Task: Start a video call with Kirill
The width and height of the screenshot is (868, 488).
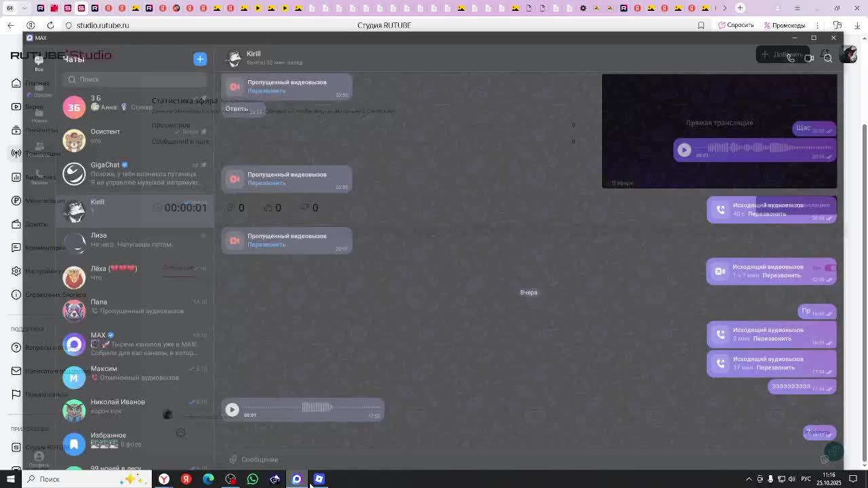Action: (x=809, y=58)
